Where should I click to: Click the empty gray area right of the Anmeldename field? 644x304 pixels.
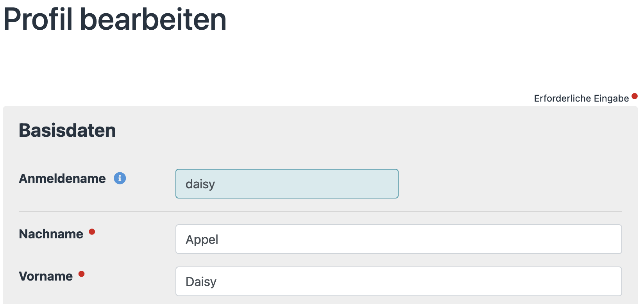(508, 184)
